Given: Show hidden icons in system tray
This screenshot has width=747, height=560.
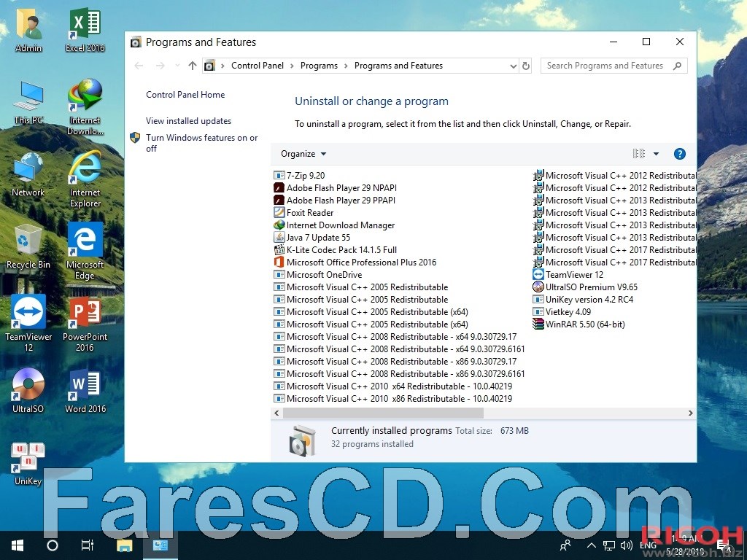Looking at the screenshot, I should pos(591,545).
